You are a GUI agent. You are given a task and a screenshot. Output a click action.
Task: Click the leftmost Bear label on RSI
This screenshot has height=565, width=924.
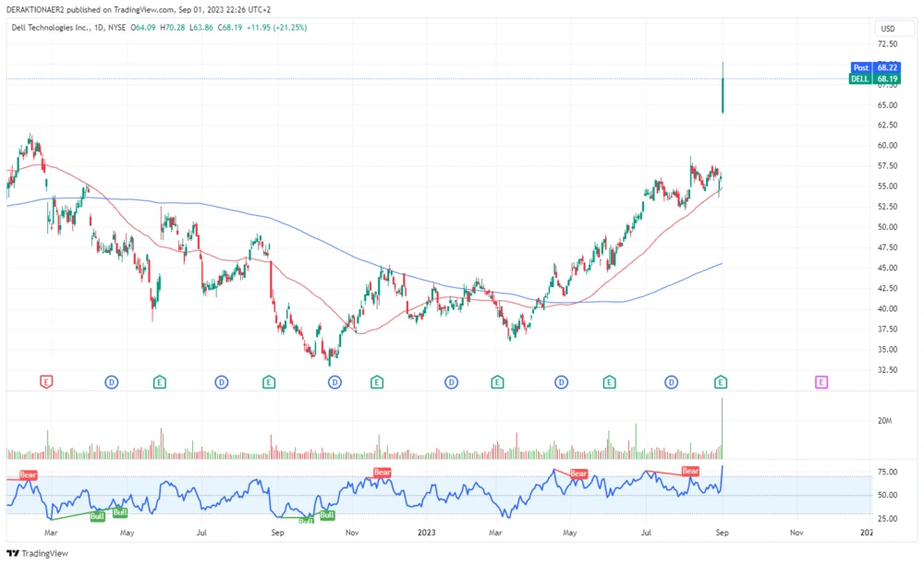29,475
